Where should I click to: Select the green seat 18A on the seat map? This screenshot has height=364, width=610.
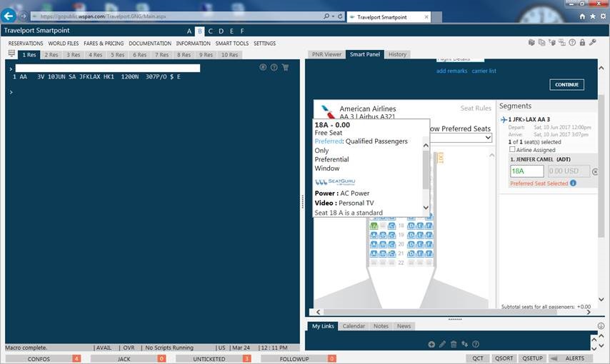pyautogui.click(x=374, y=226)
